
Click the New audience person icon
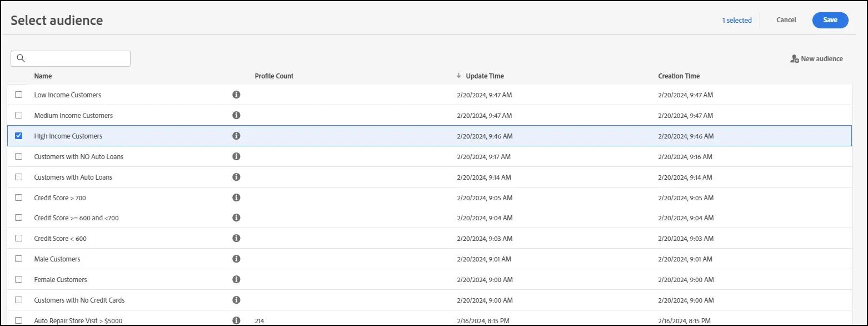coord(795,59)
